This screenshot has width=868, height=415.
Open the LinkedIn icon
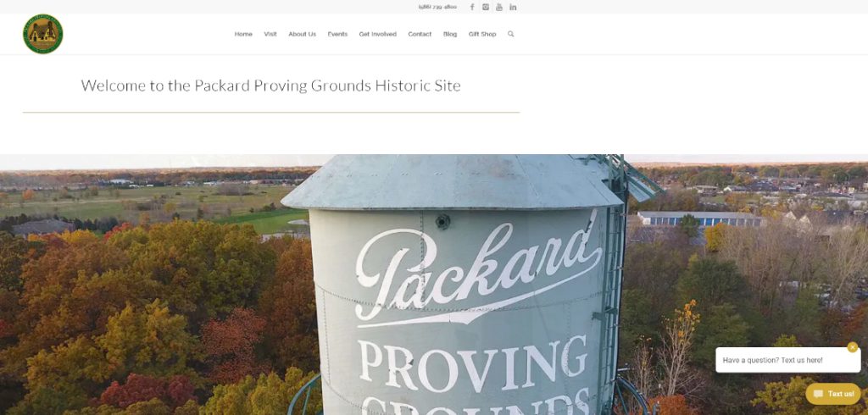point(513,7)
